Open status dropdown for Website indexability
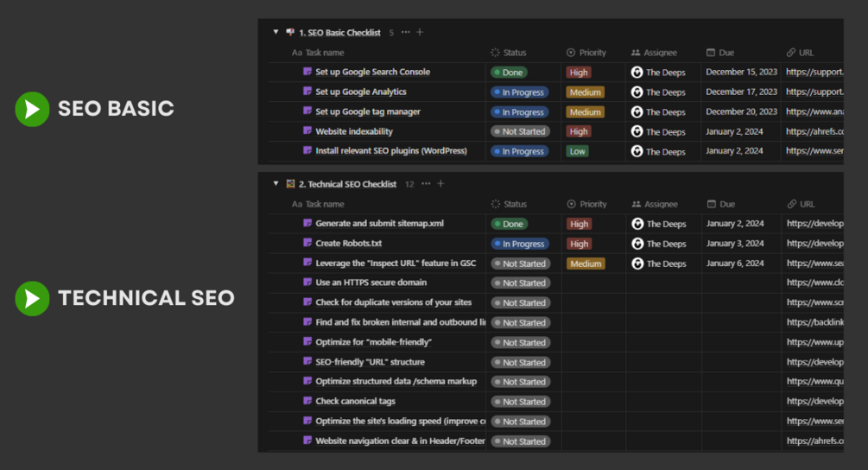The width and height of the screenshot is (868, 470). pyautogui.click(x=520, y=132)
